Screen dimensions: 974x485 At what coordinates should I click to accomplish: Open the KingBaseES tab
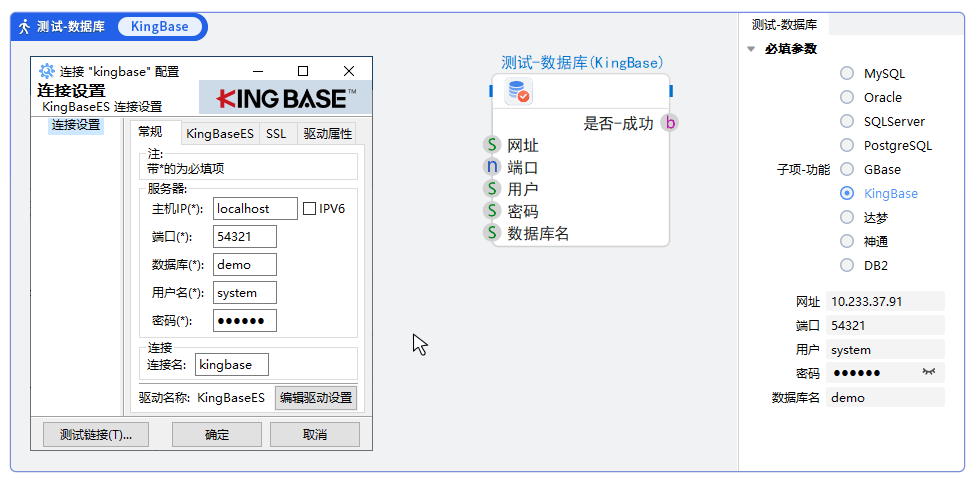point(220,134)
